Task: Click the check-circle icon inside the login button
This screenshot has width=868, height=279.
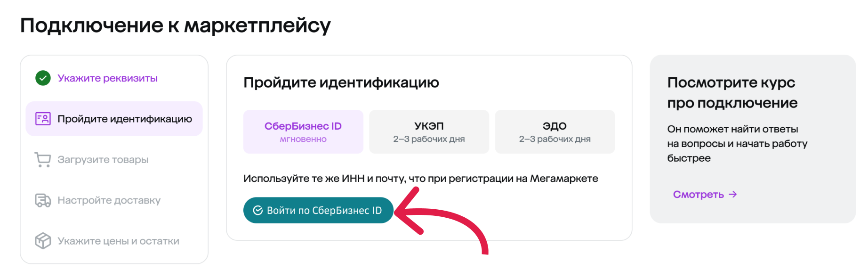Action: [258, 211]
